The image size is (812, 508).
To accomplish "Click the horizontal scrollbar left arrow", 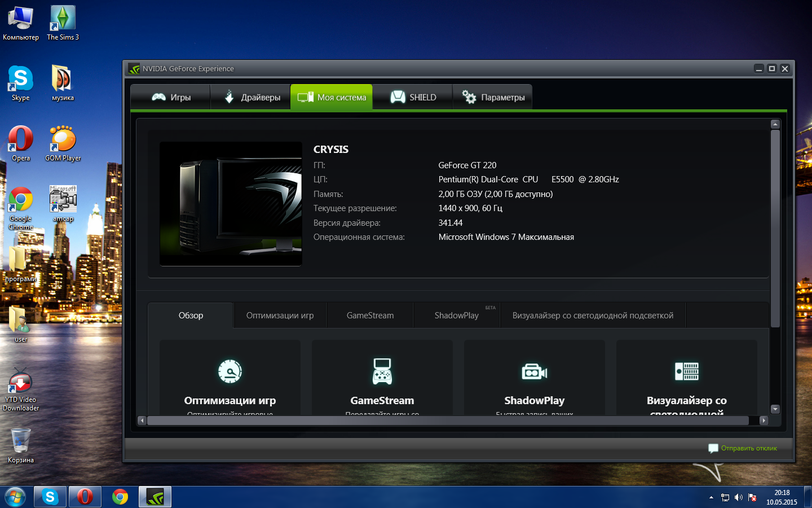I will [x=142, y=421].
